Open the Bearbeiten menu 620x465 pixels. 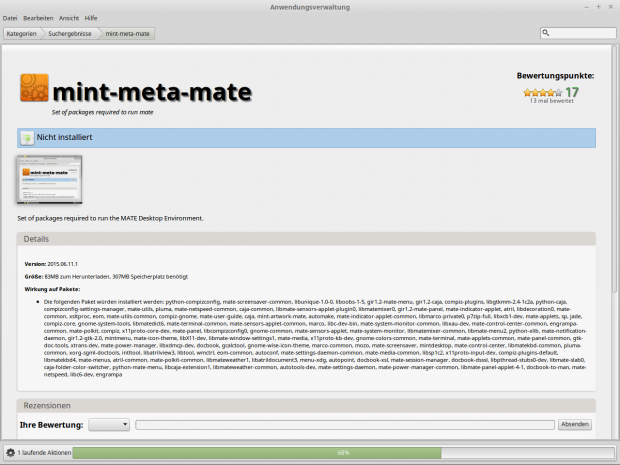tap(38, 18)
